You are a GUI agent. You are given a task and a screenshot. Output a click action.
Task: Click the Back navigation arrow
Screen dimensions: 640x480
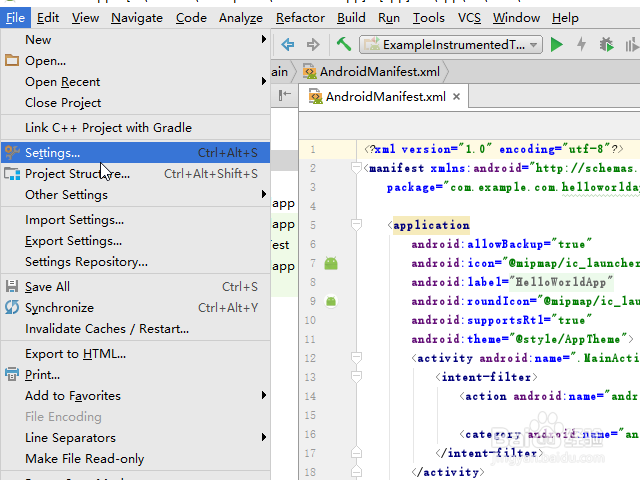tap(288, 44)
